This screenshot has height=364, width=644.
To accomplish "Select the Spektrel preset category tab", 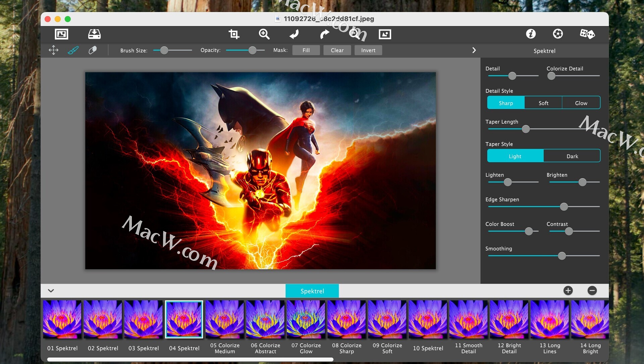I will tap(312, 291).
